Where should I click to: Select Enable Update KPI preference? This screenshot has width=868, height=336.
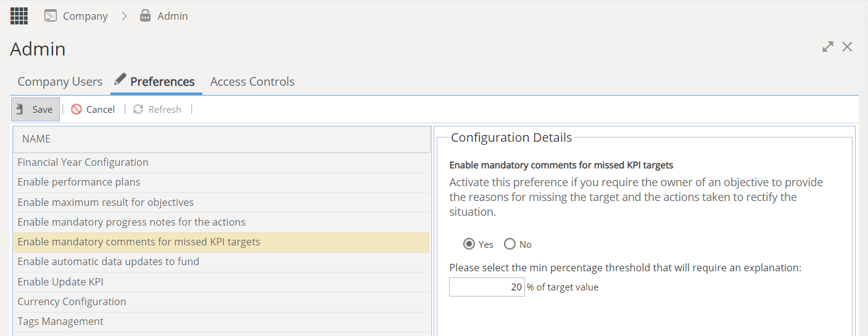point(221,282)
